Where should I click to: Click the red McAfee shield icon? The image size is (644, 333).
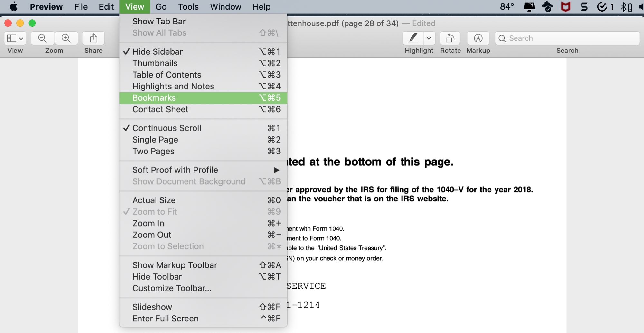pyautogui.click(x=565, y=7)
